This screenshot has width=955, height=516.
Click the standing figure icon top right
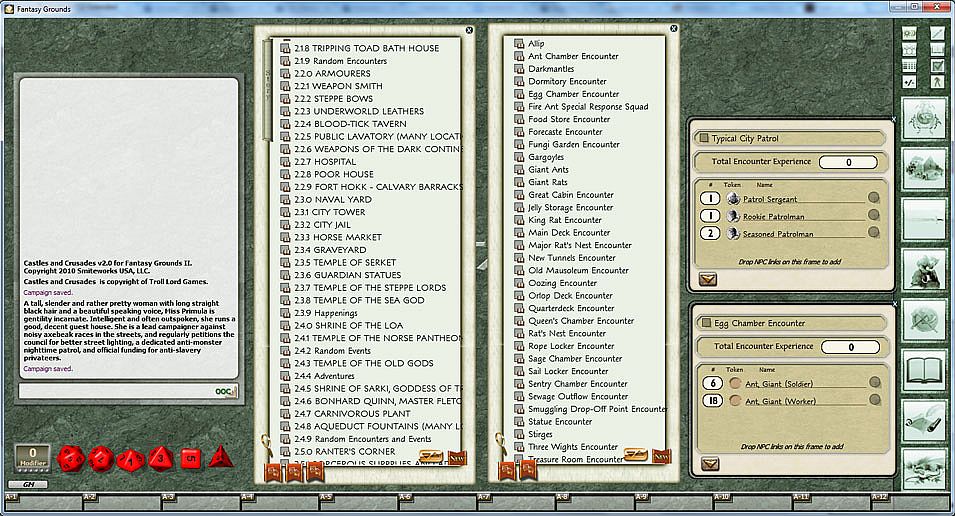(x=937, y=82)
